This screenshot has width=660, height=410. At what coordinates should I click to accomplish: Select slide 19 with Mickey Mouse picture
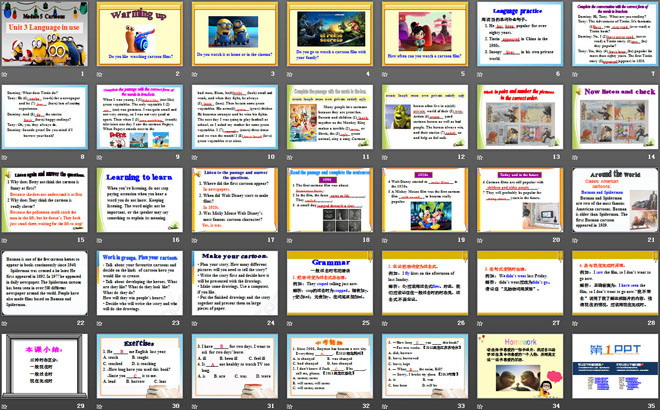(425, 200)
